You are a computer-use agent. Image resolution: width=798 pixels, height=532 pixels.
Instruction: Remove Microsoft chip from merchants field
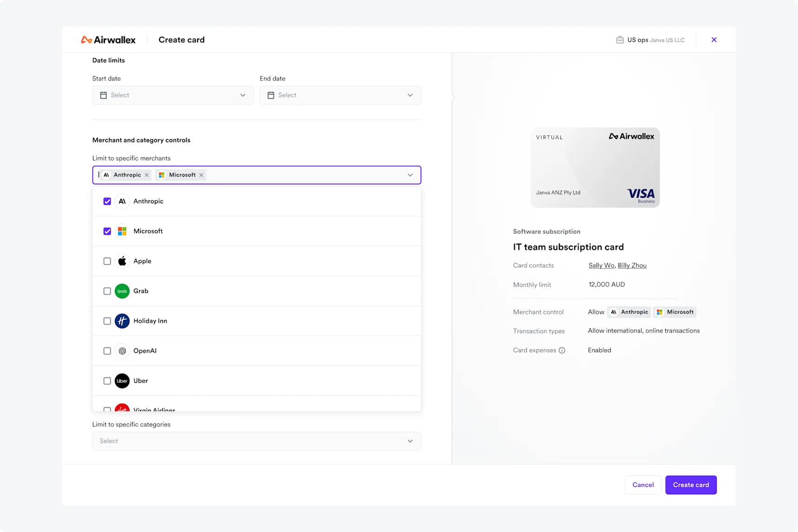coord(201,175)
